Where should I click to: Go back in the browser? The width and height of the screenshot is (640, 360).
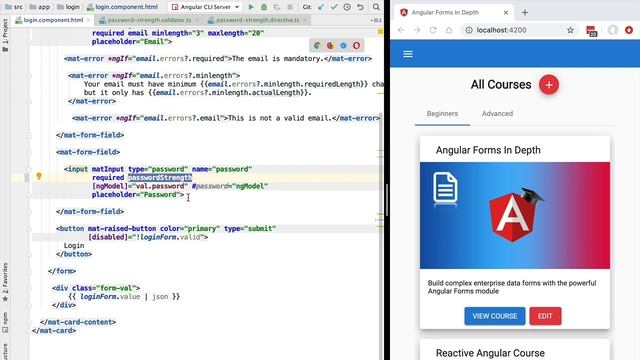401,30
